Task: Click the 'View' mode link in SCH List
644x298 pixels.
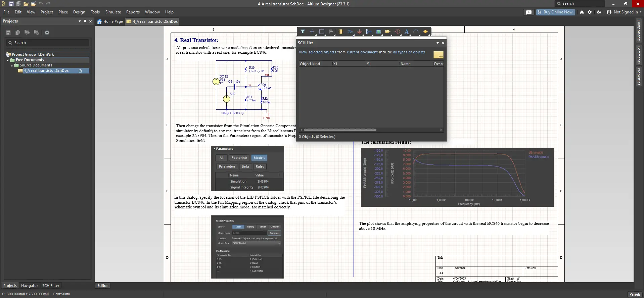Action: tap(303, 52)
